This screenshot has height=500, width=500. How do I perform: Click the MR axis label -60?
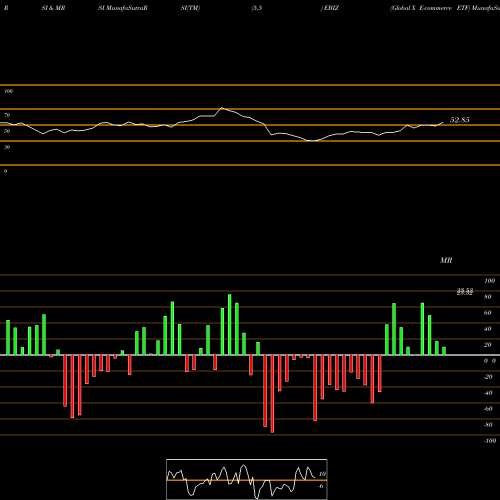point(488,409)
